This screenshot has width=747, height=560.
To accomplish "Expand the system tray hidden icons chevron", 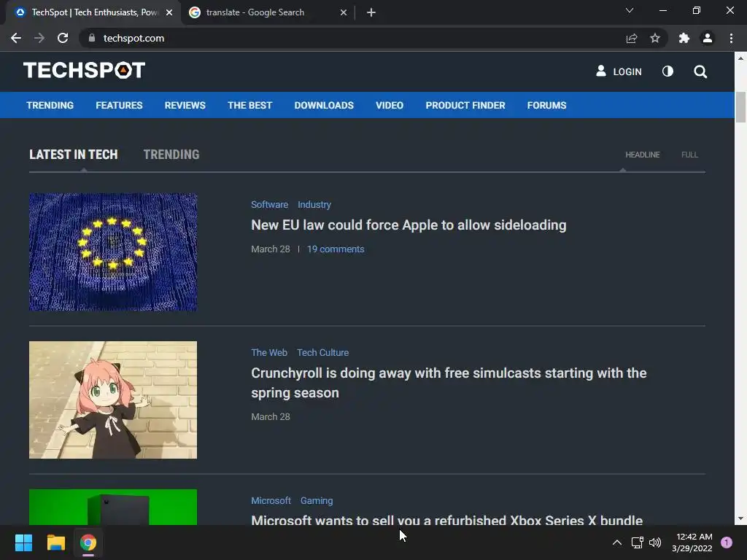I will 616,542.
